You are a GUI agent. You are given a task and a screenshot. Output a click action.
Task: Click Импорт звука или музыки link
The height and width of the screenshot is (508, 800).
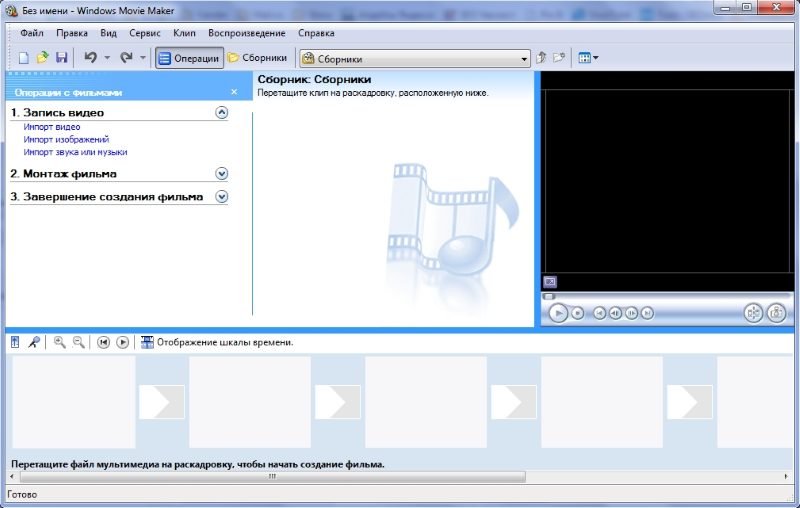click(75, 152)
